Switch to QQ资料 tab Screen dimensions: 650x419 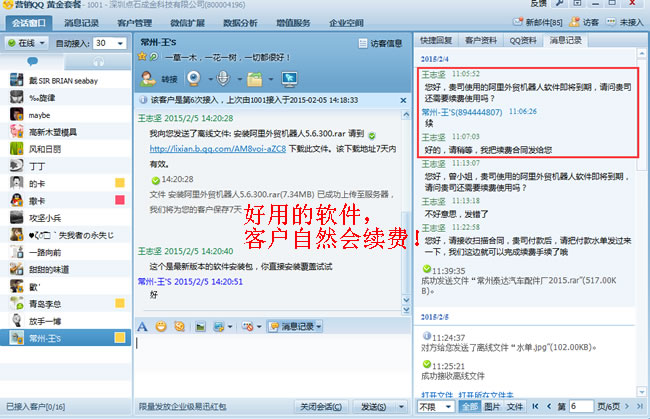click(523, 40)
